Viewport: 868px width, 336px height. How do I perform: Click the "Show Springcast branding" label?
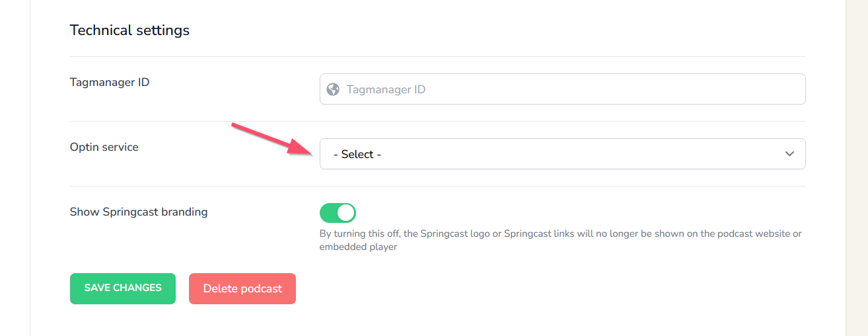point(139,212)
